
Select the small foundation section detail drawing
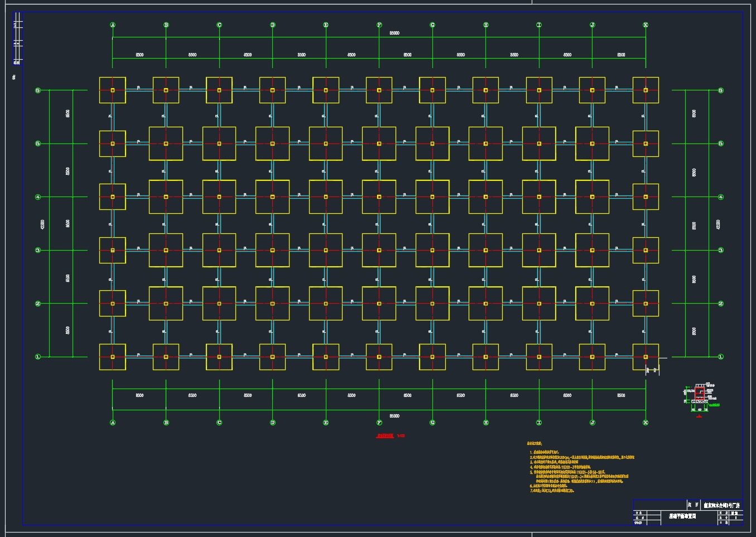point(699,397)
